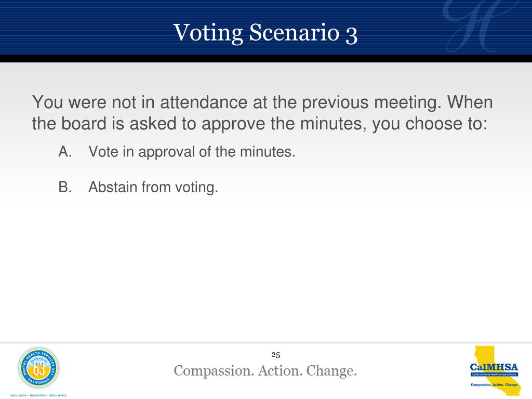Click the small tagline beneath the CalMHSA logo
The width and height of the screenshot is (532, 399).
tap(494, 384)
